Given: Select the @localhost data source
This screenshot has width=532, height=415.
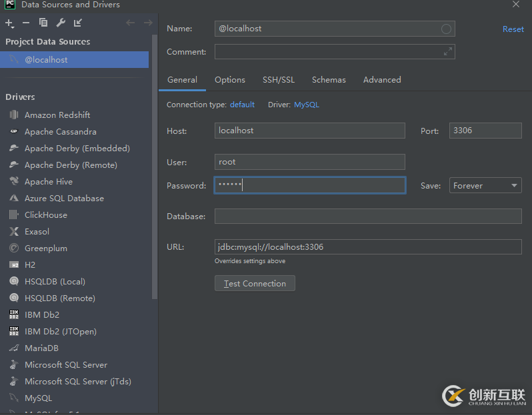Looking at the screenshot, I should [46, 60].
